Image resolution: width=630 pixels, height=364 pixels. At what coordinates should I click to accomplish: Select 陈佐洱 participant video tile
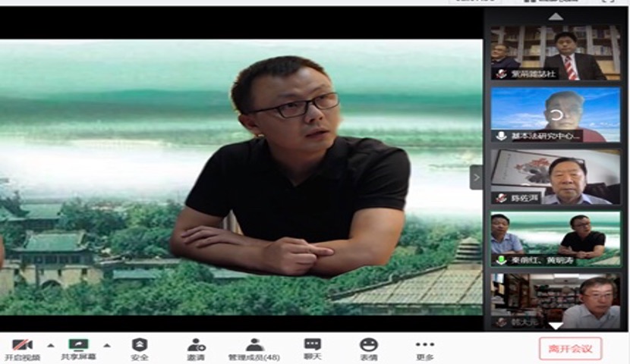point(555,176)
